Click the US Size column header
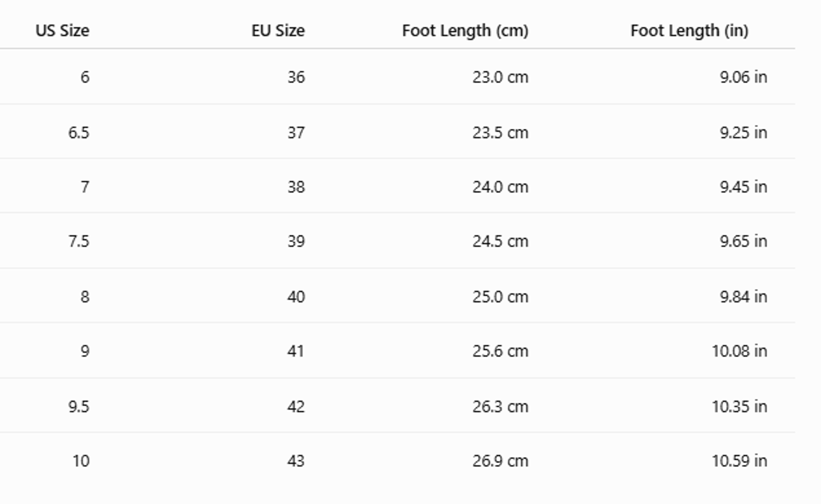This screenshot has width=821, height=504. click(62, 31)
